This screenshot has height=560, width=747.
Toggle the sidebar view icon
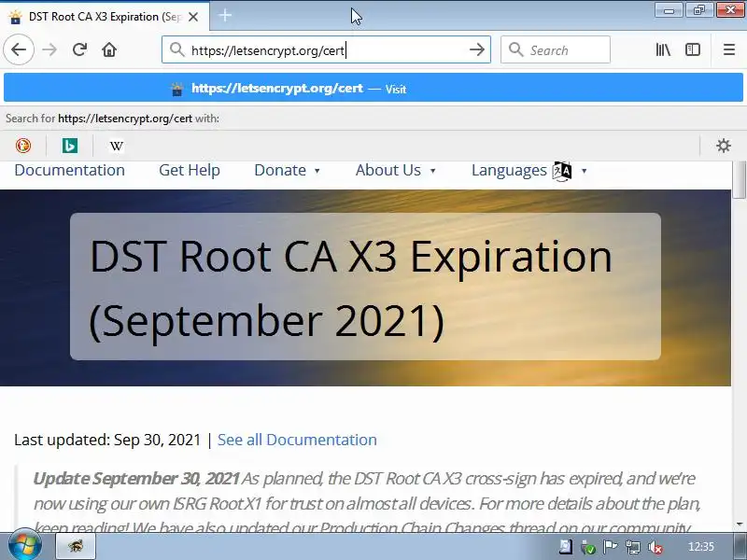tap(693, 49)
